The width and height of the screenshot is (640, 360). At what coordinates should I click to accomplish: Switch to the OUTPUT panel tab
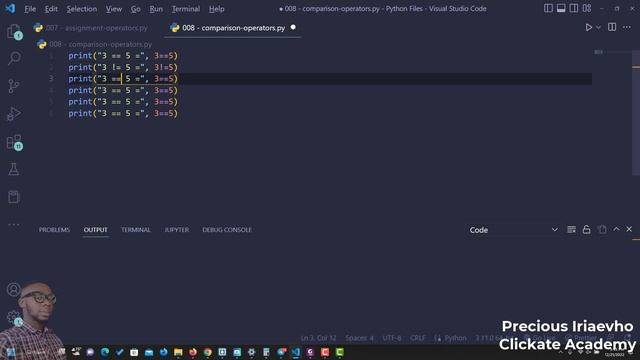(x=96, y=230)
